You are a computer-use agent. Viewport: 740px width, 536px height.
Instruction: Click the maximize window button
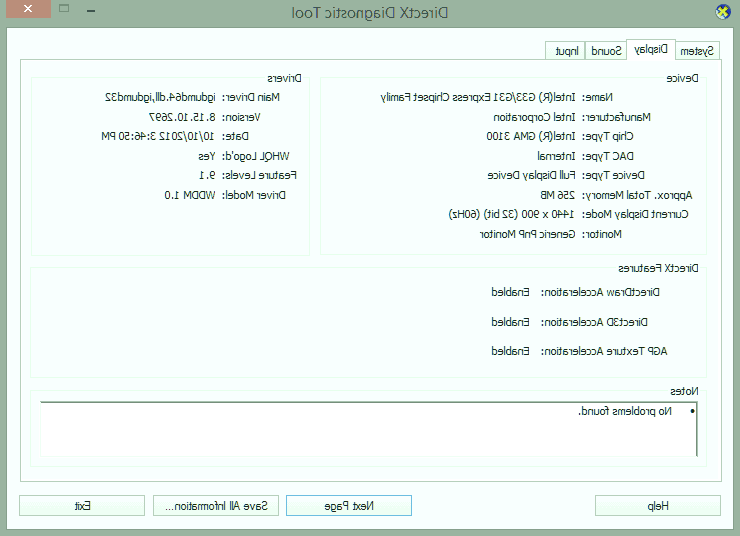pyautogui.click(x=65, y=10)
